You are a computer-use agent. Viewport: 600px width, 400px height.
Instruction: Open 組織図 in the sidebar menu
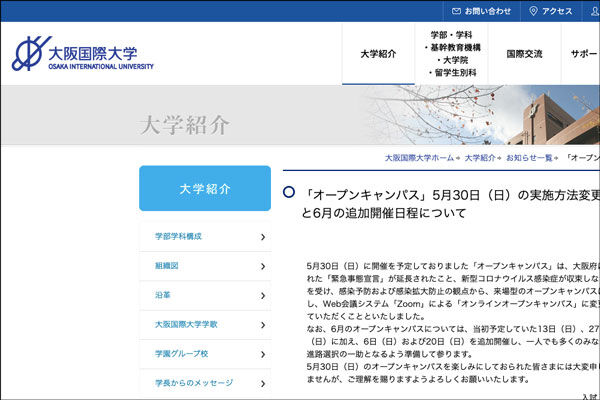[205, 266]
